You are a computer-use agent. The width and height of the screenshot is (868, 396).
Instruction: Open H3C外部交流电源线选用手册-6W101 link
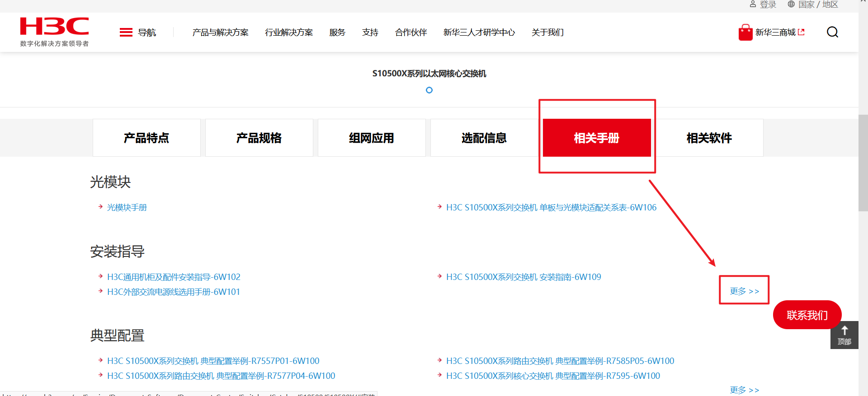click(174, 292)
